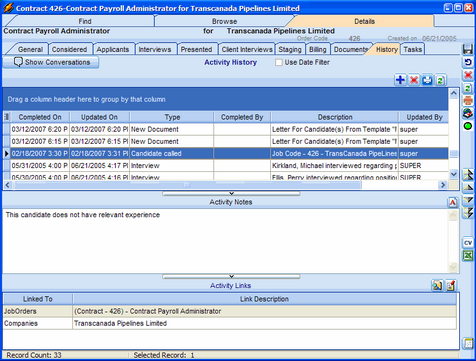Delete activity using red X above the grid
Screen dimensions: 476x361
[414, 80]
